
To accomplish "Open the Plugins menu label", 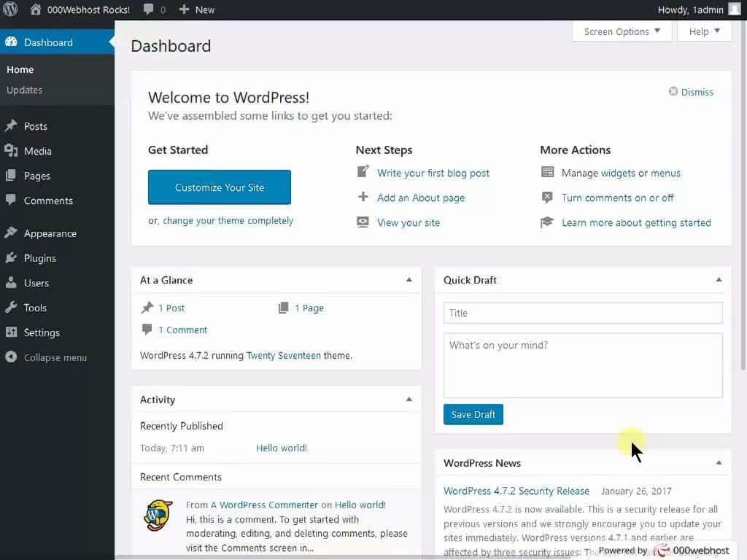I will coord(40,258).
